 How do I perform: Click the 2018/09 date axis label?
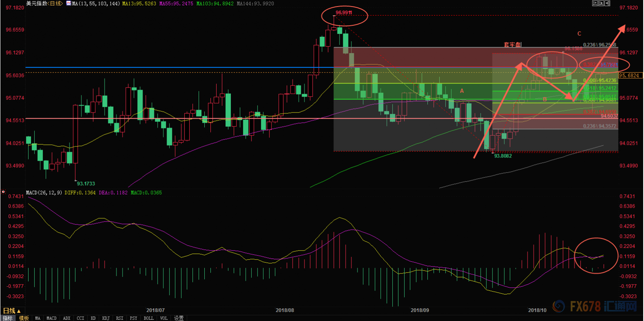(420, 310)
